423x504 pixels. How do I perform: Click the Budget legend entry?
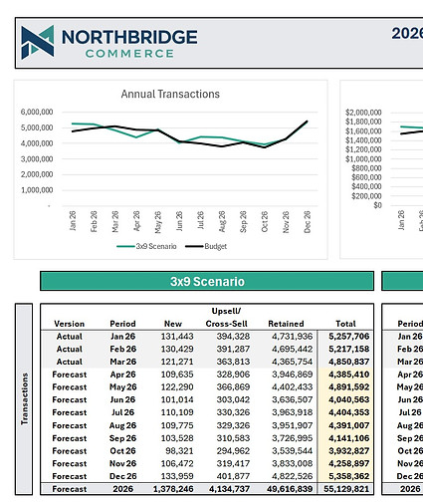(x=206, y=246)
